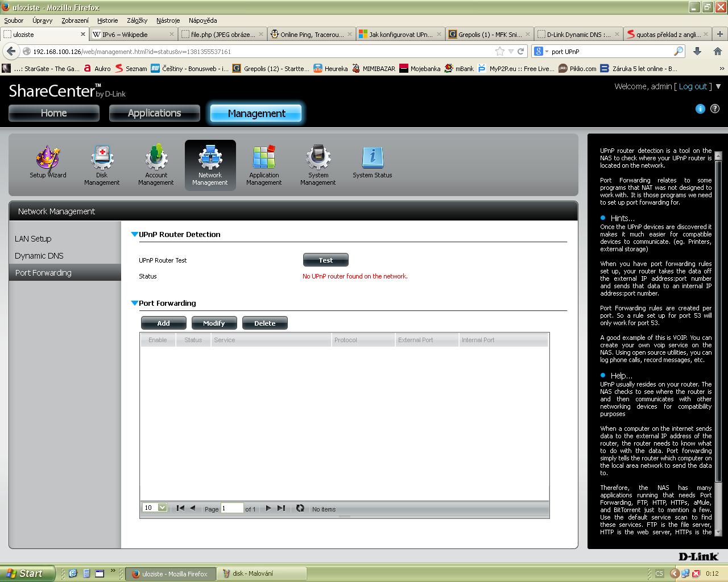Open Mojebanka bookmark
The height and width of the screenshot is (582, 728).
(420, 68)
